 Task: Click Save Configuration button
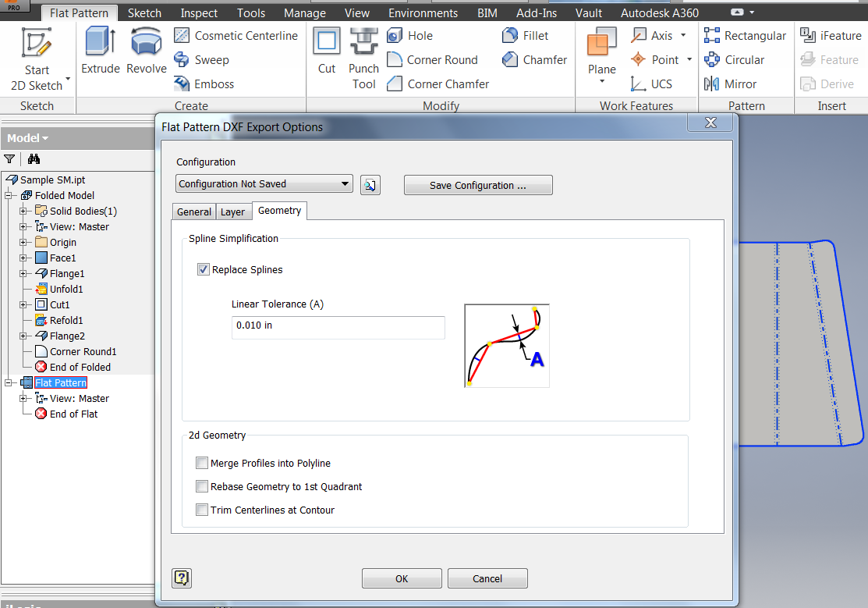[x=478, y=185]
